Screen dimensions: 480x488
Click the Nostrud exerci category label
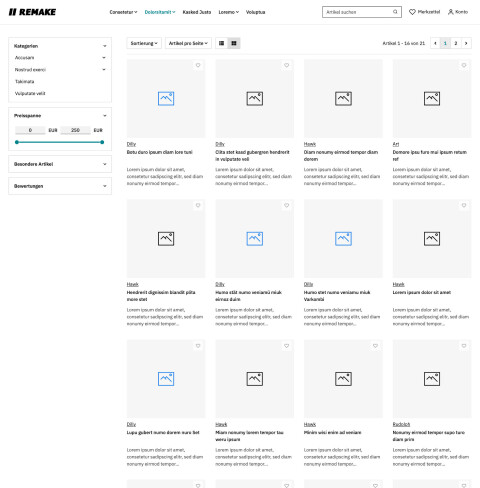[30, 70]
